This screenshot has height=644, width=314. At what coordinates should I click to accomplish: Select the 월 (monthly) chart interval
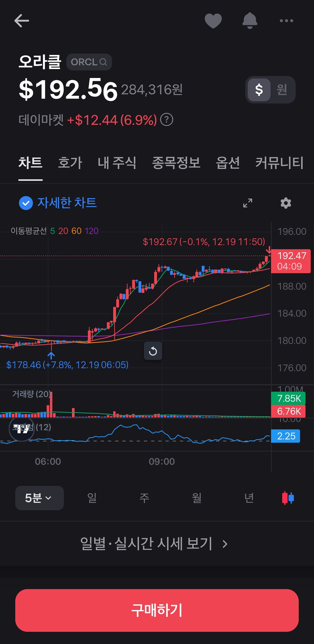[x=197, y=498]
